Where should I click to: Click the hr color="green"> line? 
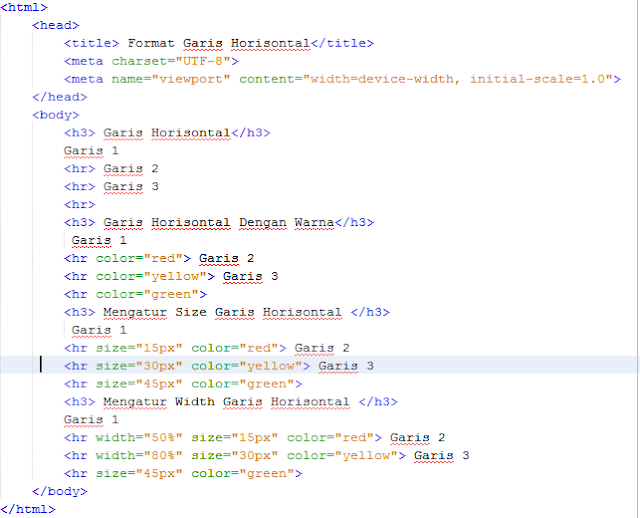coord(136,294)
